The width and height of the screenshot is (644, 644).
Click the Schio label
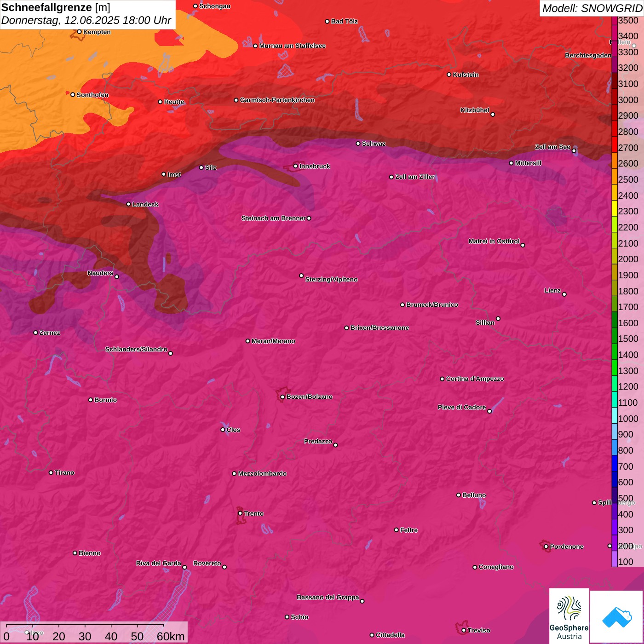click(x=299, y=617)
